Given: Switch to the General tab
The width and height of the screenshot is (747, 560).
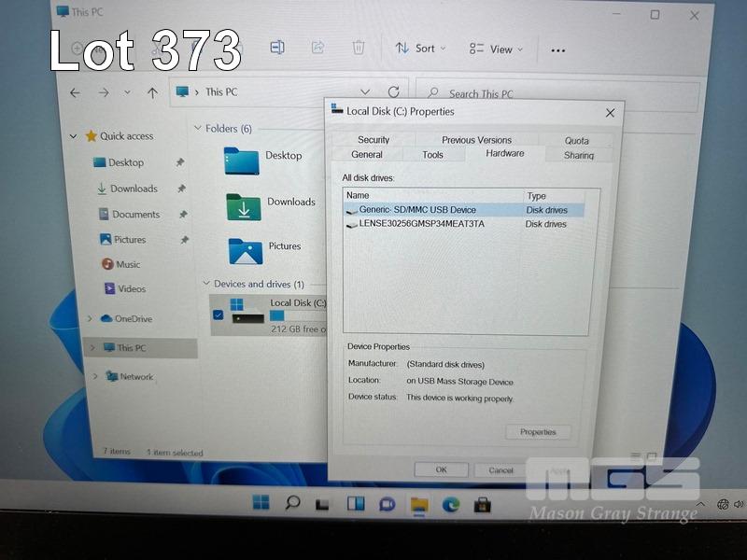Looking at the screenshot, I should coord(367,155).
